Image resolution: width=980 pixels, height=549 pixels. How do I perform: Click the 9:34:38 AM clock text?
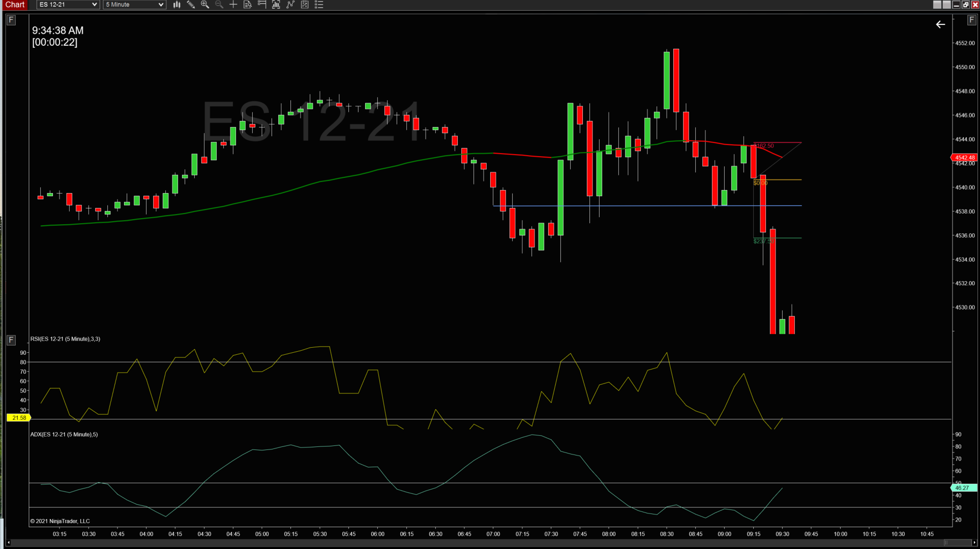click(x=58, y=30)
